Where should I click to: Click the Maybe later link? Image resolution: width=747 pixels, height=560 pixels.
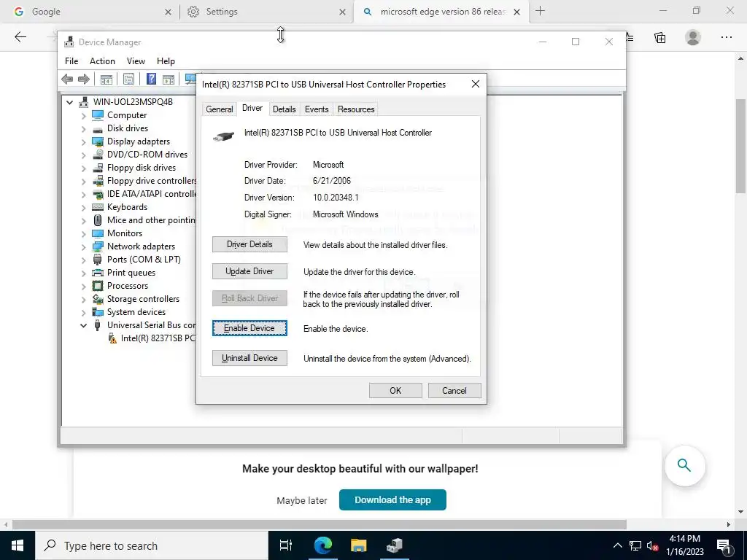pyautogui.click(x=301, y=500)
